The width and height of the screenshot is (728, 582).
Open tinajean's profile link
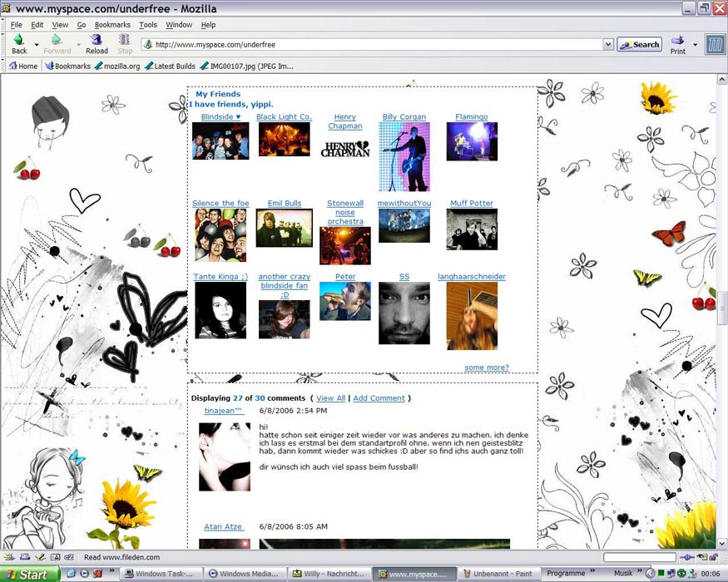(223, 411)
